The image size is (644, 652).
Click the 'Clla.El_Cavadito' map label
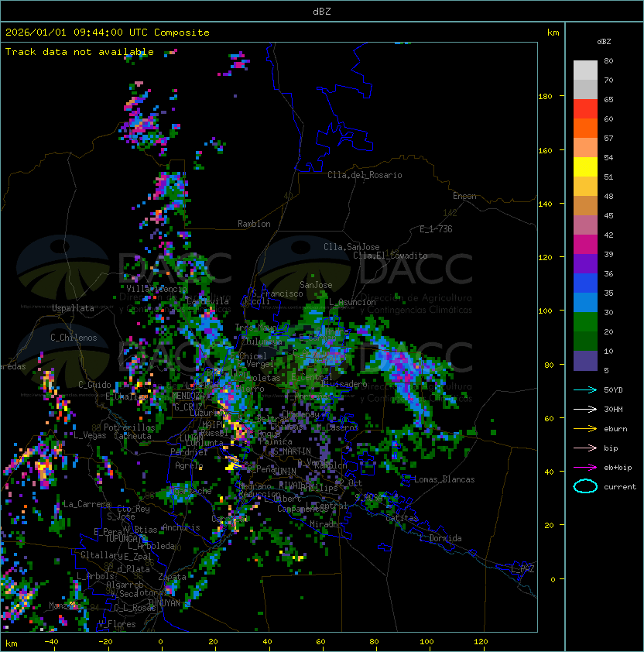(390, 256)
